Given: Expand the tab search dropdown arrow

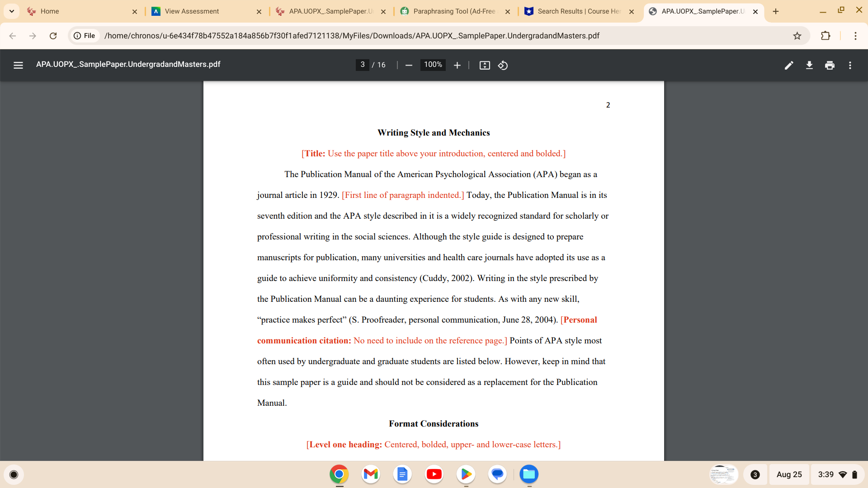Looking at the screenshot, I should (12, 11).
